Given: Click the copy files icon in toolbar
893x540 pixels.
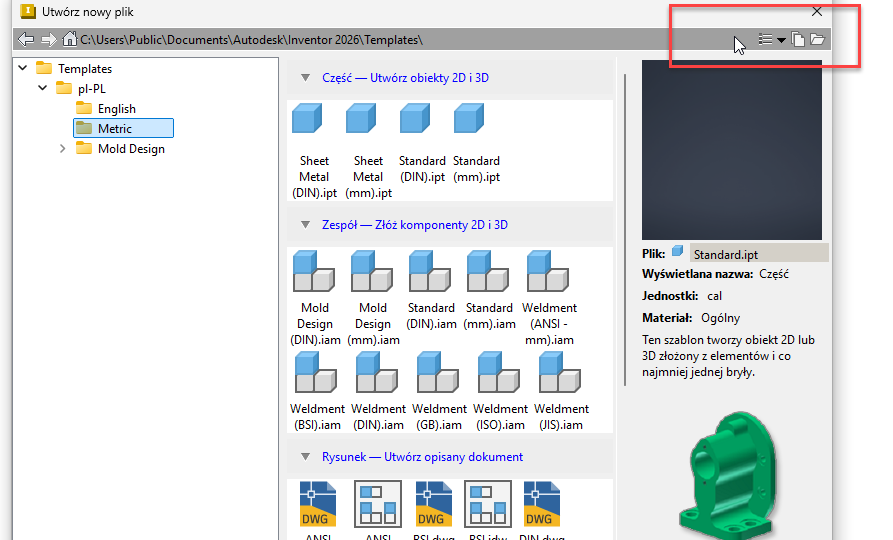Looking at the screenshot, I should coord(798,39).
